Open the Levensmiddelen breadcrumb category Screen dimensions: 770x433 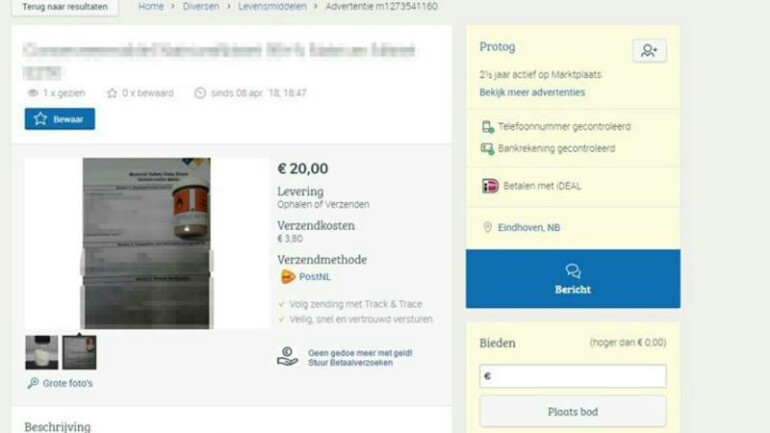[x=272, y=6]
